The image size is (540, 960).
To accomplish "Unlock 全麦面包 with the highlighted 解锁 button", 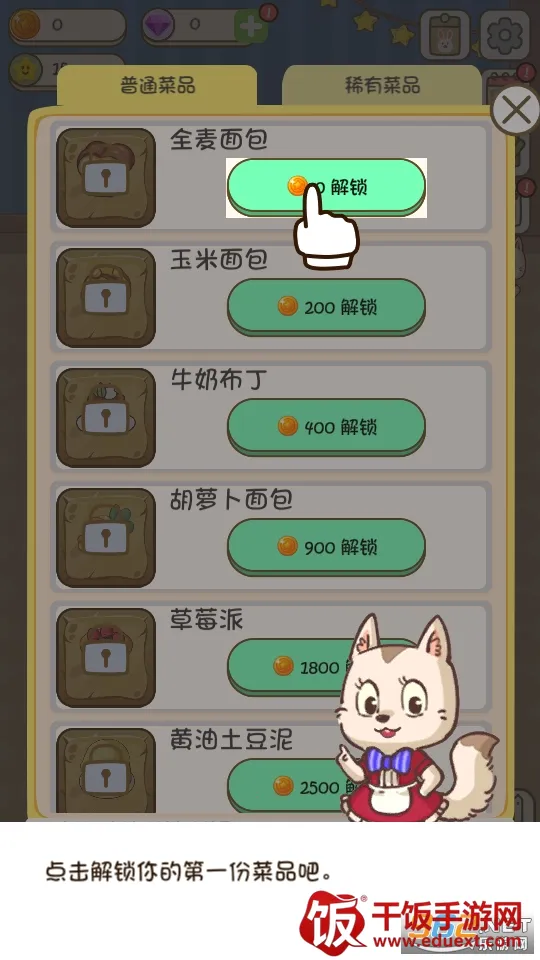I will click(x=326, y=187).
